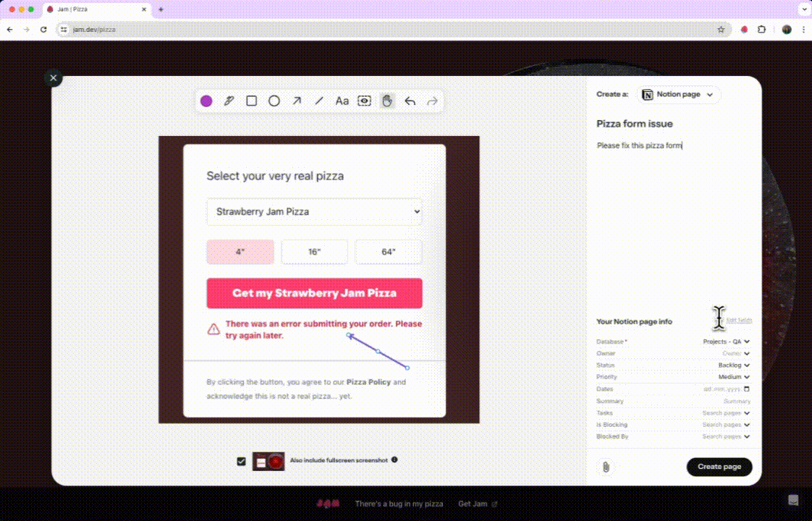Click the paperclip attachment icon

606,467
